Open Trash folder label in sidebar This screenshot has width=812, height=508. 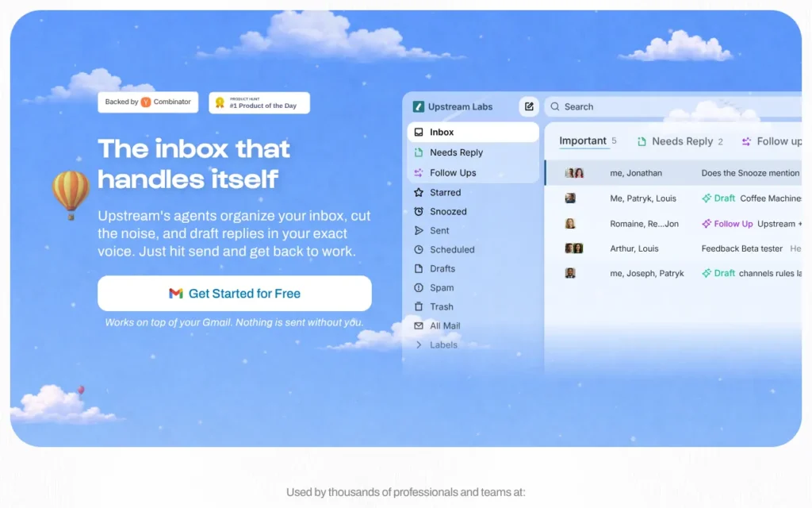(x=442, y=307)
